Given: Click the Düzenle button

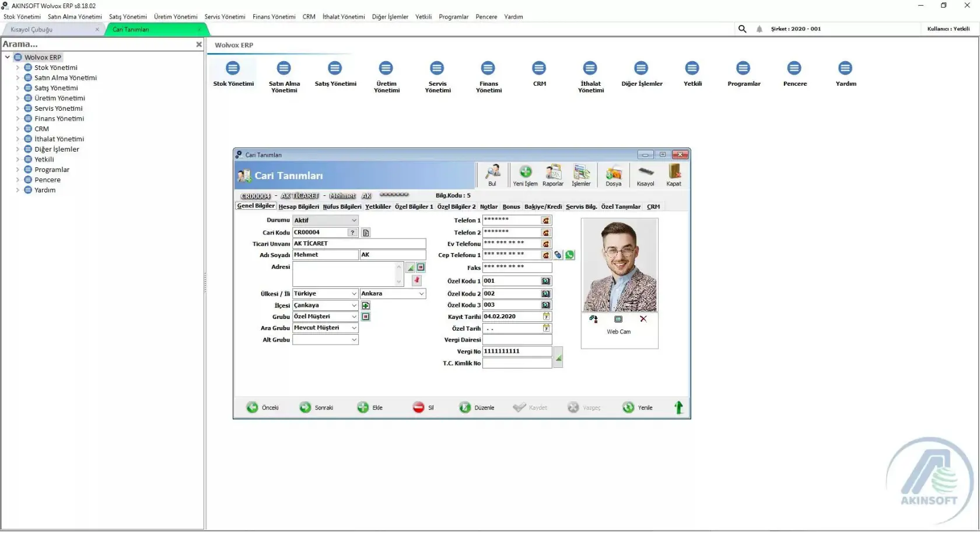Looking at the screenshot, I should [477, 408].
